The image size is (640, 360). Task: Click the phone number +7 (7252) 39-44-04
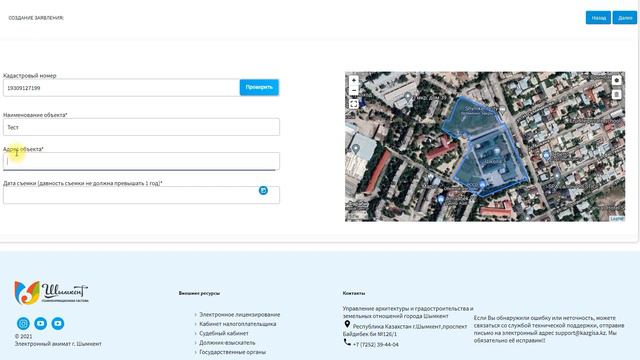[376, 345]
